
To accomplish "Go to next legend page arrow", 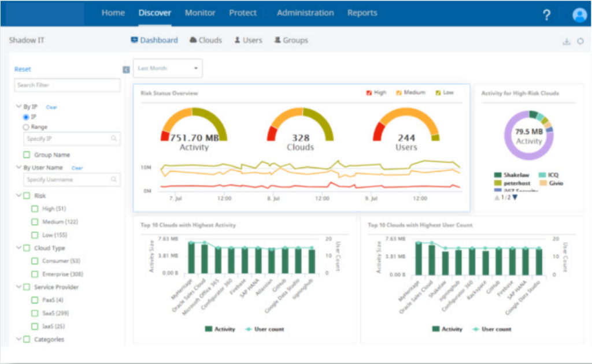I will pyautogui.click(x=515, y=197).
